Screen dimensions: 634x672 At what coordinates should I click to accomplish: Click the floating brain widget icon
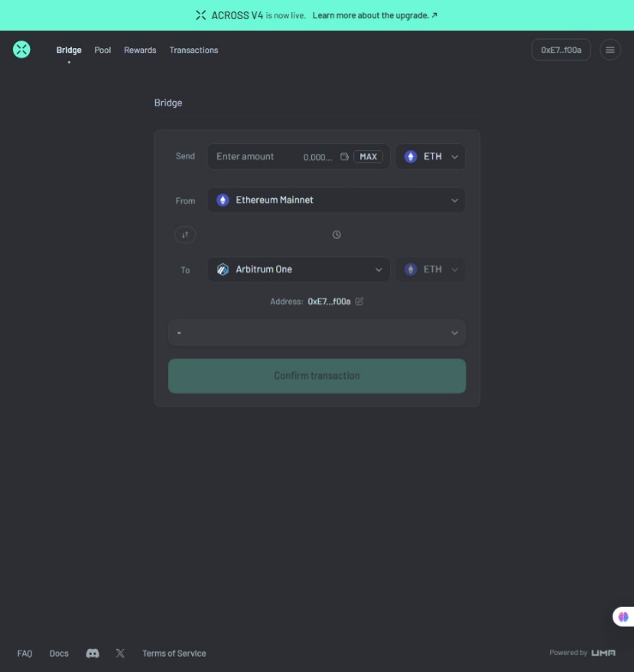[x=623, y=617]
